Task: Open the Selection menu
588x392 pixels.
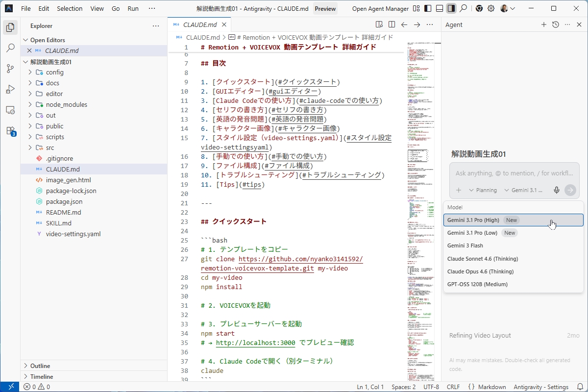Action: (x=70, y=8)
